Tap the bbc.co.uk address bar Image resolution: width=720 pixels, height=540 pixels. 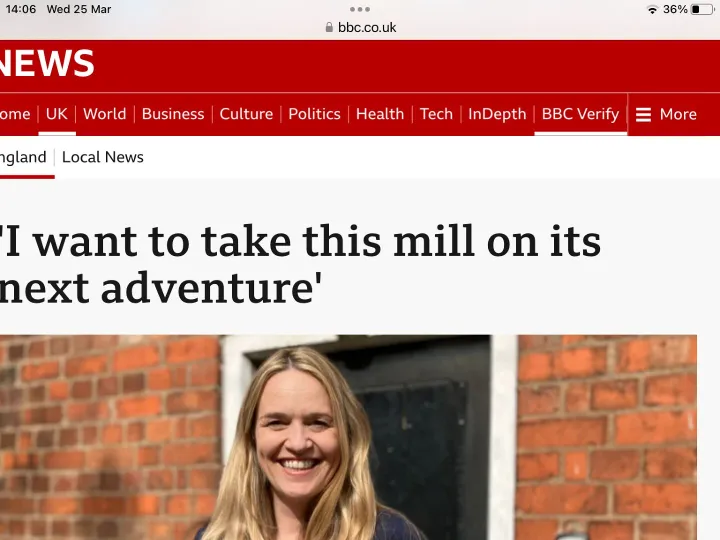(366, 28)
